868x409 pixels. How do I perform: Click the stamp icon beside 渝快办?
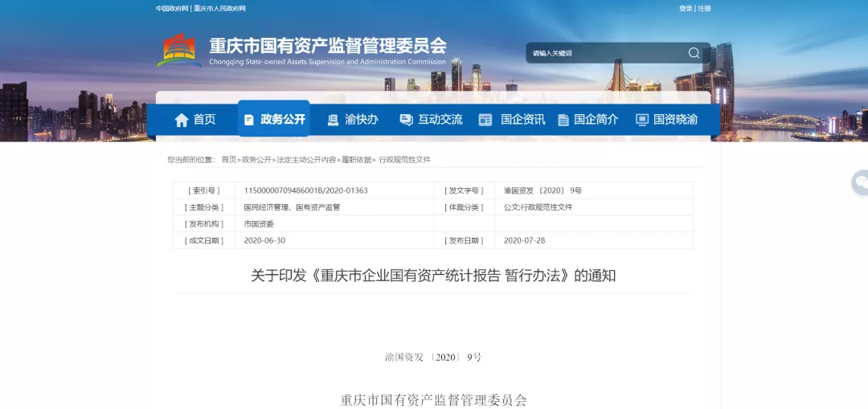tap(333, 120)
